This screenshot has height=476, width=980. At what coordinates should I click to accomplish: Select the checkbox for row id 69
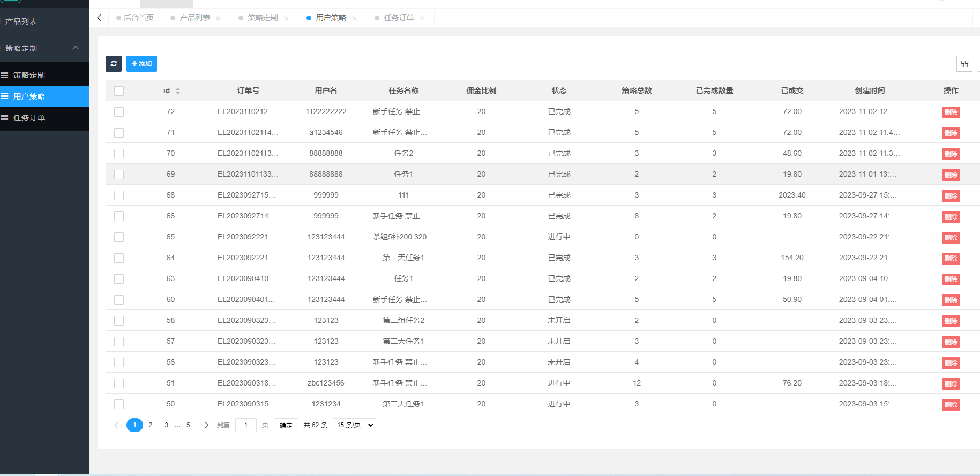(x=119, y=175)
